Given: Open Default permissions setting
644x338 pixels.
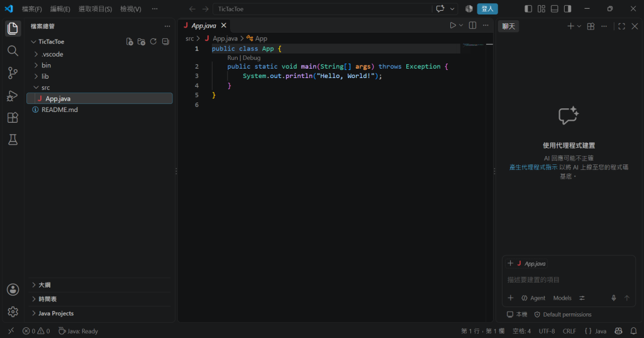Looking at the screenshot, I should [x=563, y=315].
